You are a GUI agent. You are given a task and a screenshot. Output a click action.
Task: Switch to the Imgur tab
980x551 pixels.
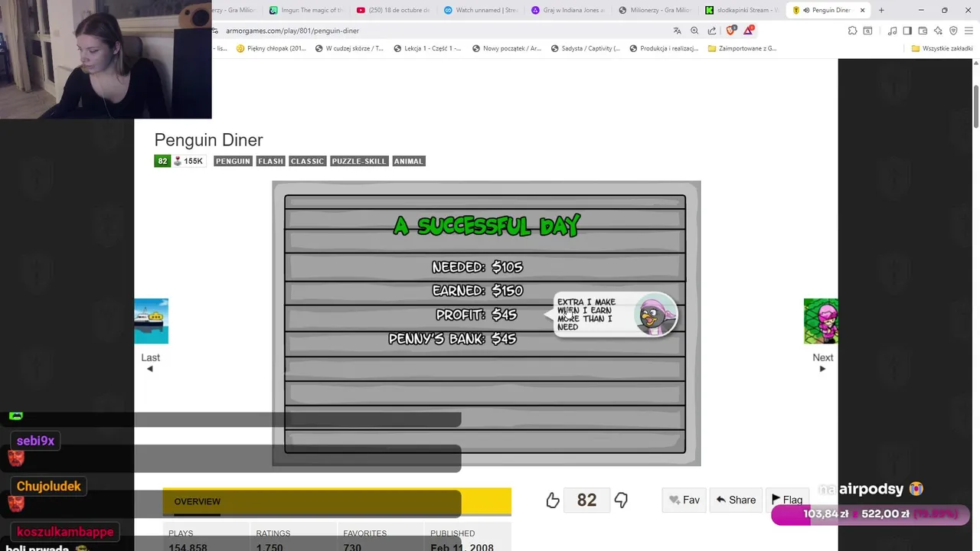tap(307, 10)
